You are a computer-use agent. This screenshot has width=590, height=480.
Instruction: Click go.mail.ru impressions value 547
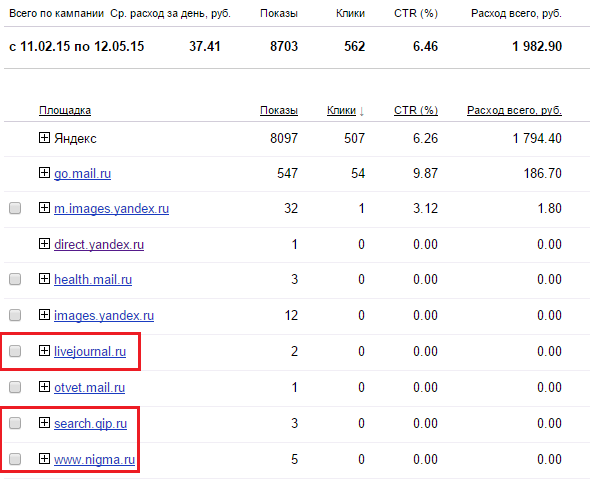point(287,173)
